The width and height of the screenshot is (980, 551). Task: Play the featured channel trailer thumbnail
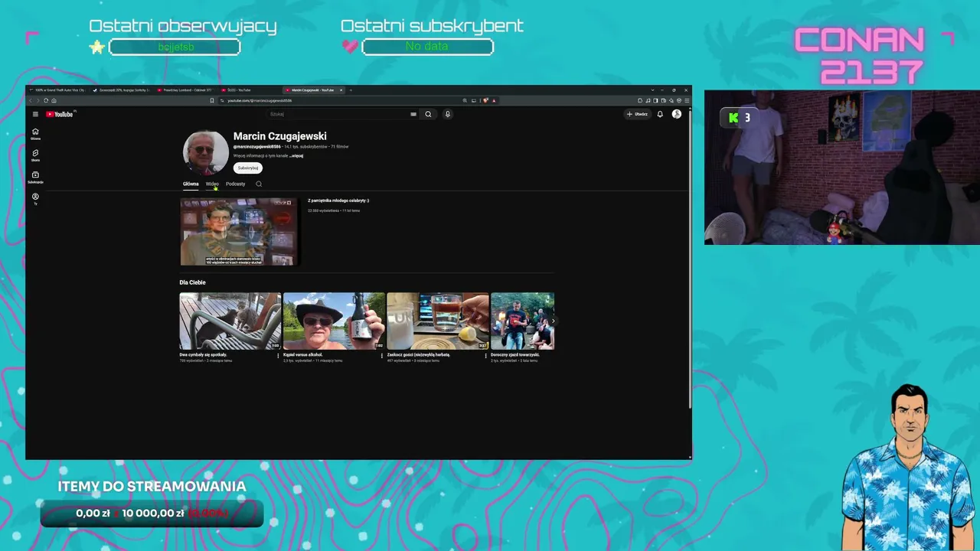pyautogui.click(x=239, y=232)
